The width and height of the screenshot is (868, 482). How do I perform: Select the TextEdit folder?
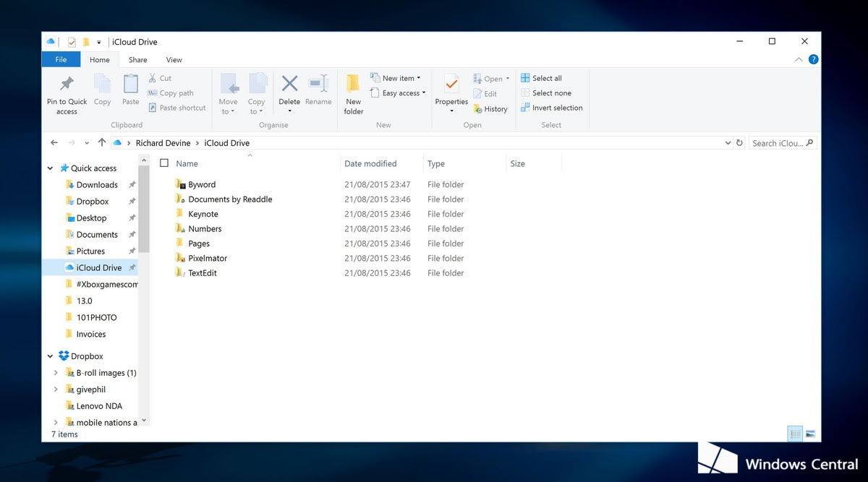pos(203,273)
